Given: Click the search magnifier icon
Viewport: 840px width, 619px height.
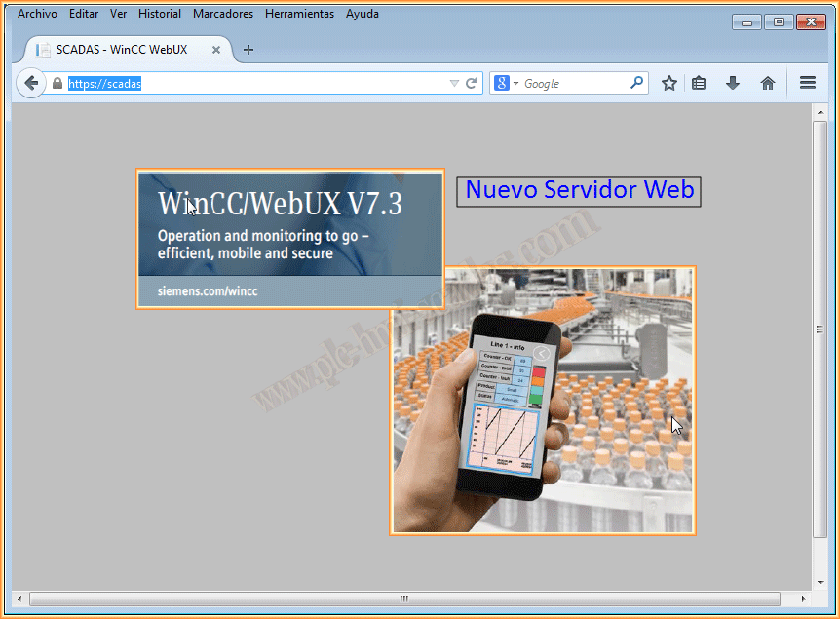Looking at the screenshot, I should (637, 84).
